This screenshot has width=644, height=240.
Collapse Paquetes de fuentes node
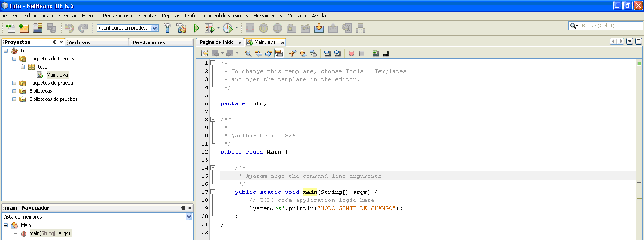click(x=14, y=59)
